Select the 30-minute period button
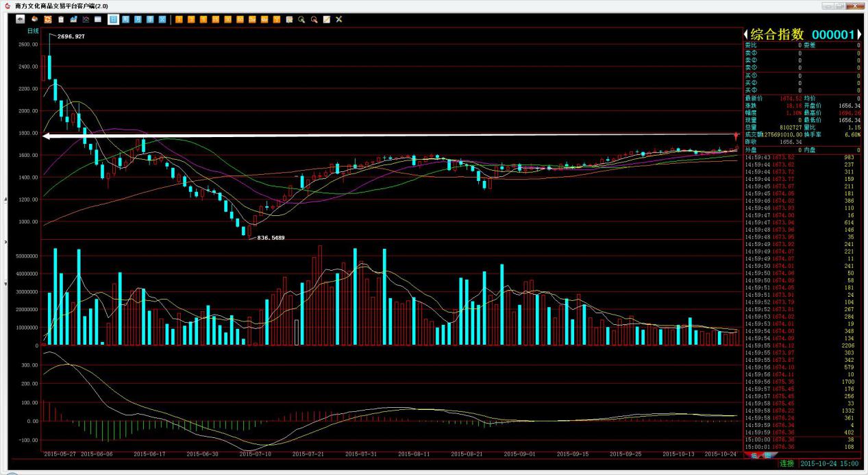868x475 pixels. pos(227,19)
